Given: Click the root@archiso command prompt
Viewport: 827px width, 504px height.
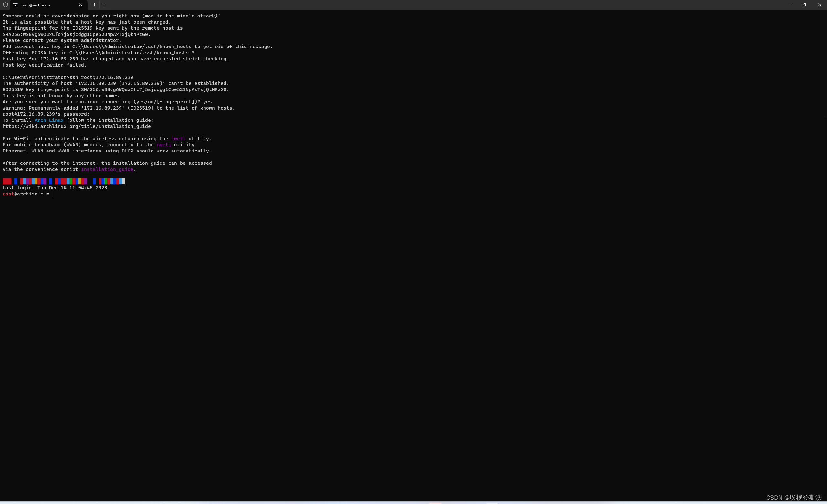Looking at the screenshot, I should point(26,194).
